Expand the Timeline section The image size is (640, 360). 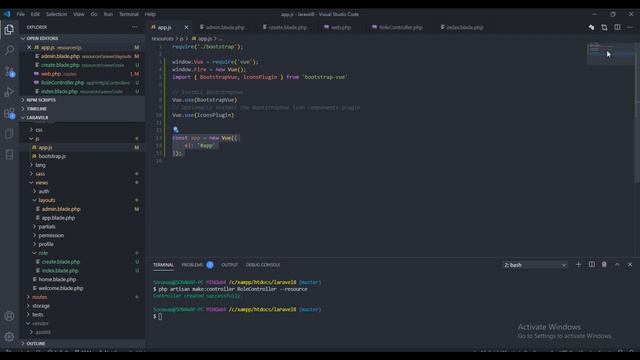point(82,109)
